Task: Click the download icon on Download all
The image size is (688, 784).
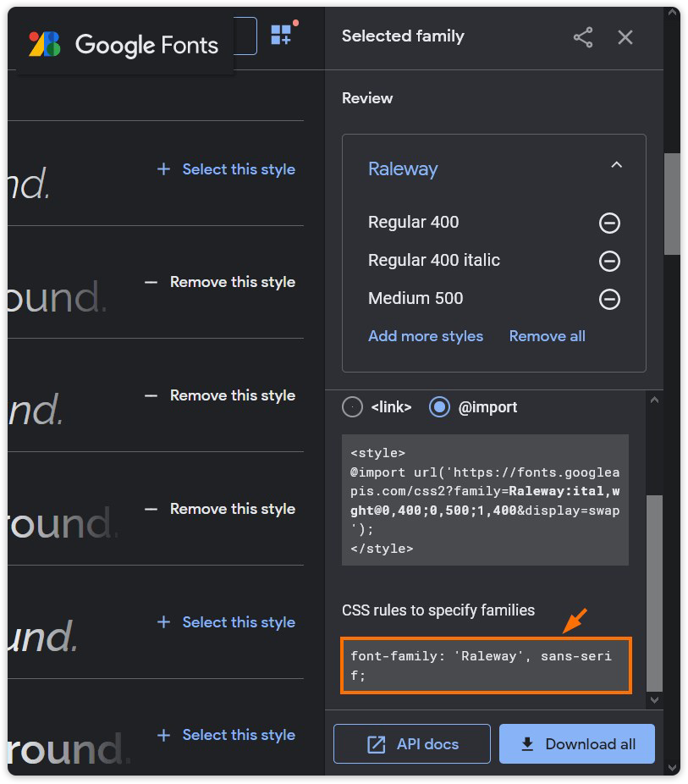Action: [528, 743]
